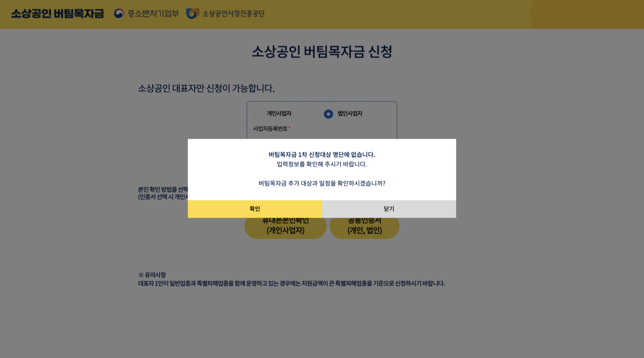644x358 pixels.
Task: Choose 휴대폰본인확인 (개인사업자) verification button
Action: pyautogui.click(x=285, y=229)
